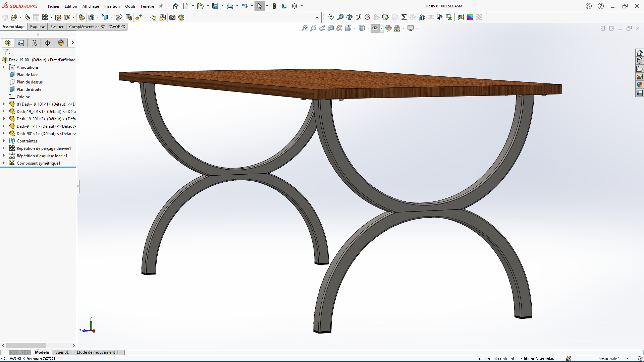Expand Desk-19_201<1> component node
This screenshot has width=644, height=362.
tap(4, 111)
